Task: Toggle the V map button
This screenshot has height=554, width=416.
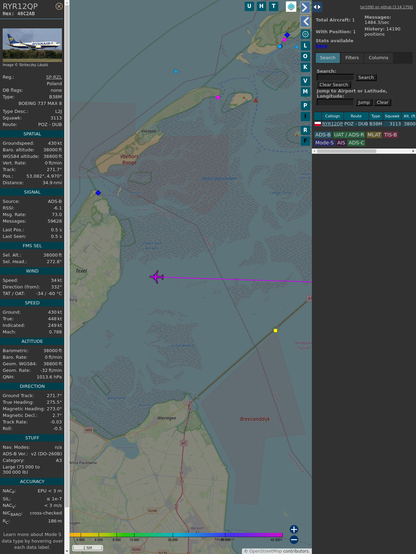Action: click(305, 81)
